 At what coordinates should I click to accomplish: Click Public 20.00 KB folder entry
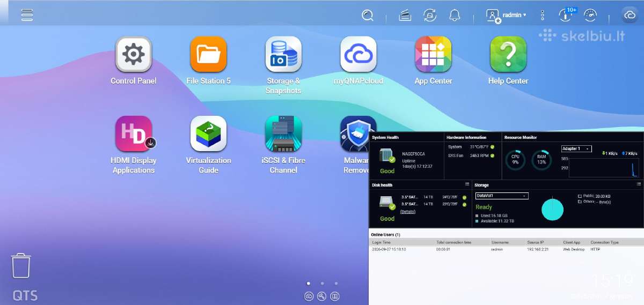pos(594,196)
